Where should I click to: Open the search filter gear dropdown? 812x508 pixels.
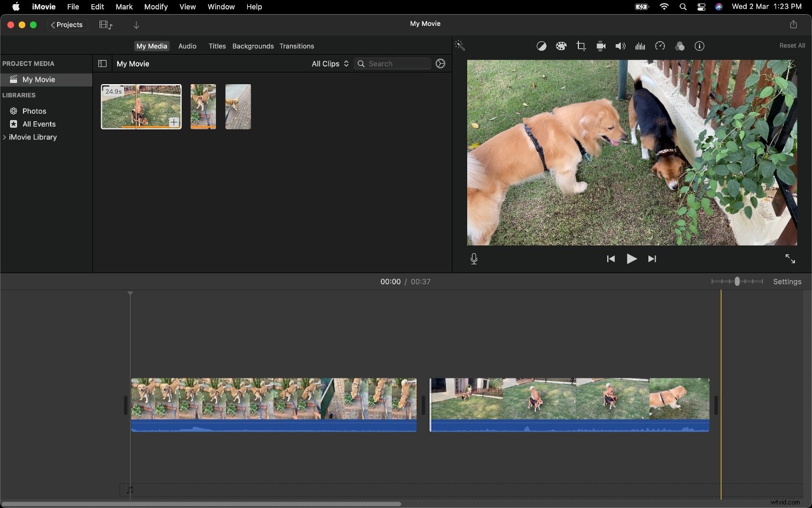pyautogui.click(x=440, y=64)
